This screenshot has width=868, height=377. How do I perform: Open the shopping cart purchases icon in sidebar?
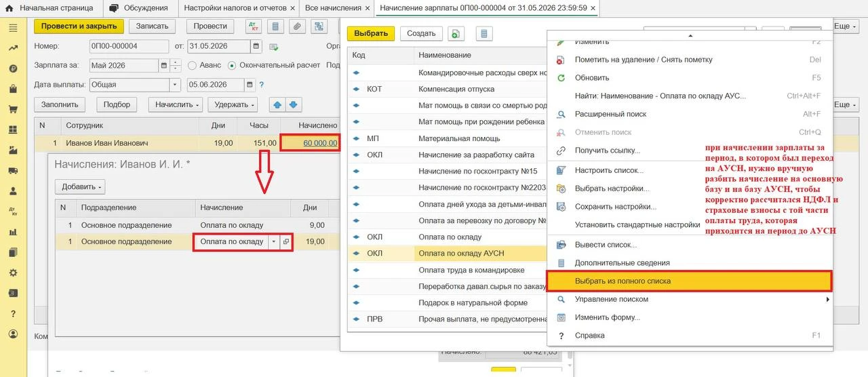pos(13,109)
